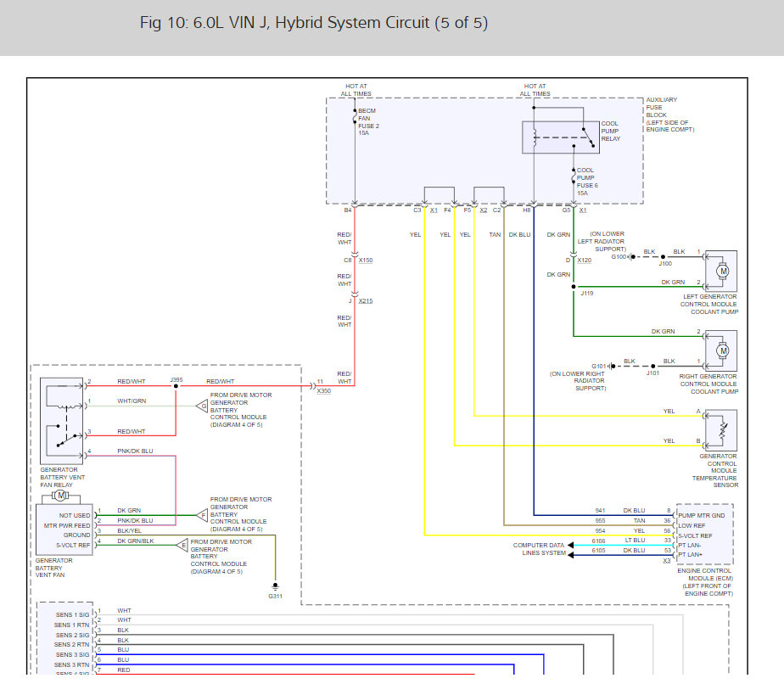Click the X150 connector label
The width and height of the screenshot is (784, 695).
pos(366,260)
